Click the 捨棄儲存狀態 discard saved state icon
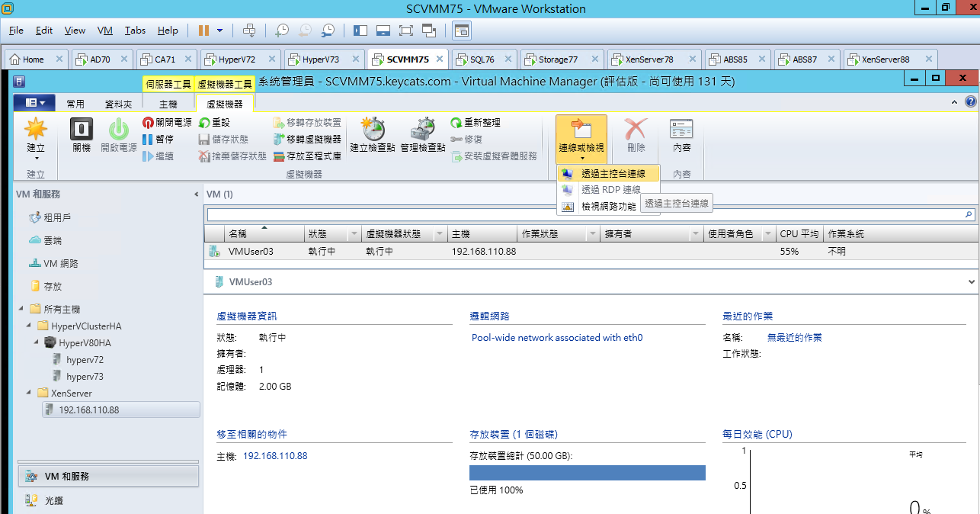The image size is (980, 514). click(204, 156)
